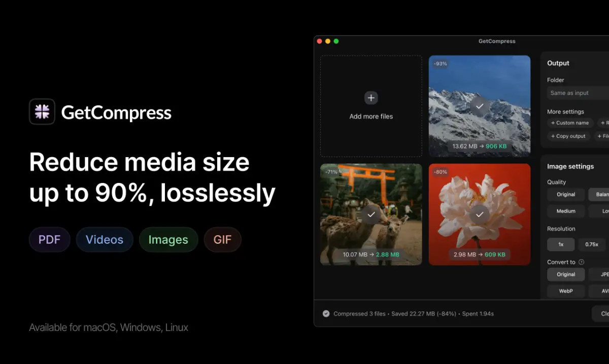The image size is (609, 364).
Task: Close the GetCompress window with the red button
Action: coord(320,41)
